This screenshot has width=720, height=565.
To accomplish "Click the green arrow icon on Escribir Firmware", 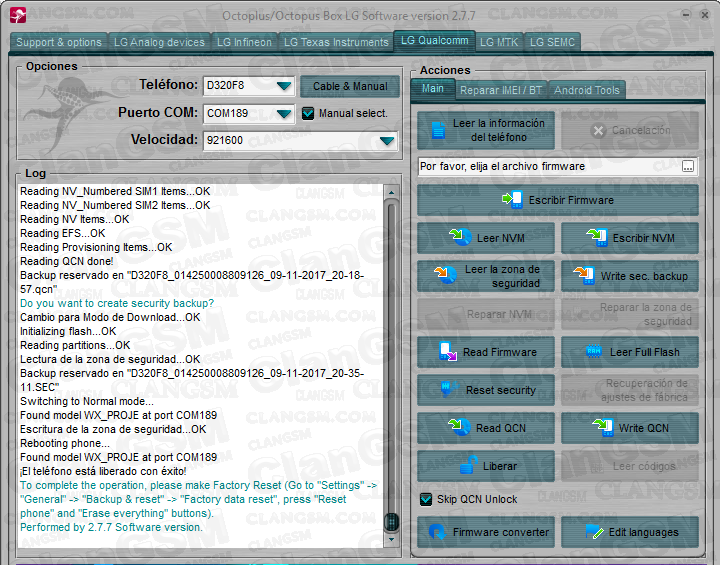I will click(x=512, y=199).
